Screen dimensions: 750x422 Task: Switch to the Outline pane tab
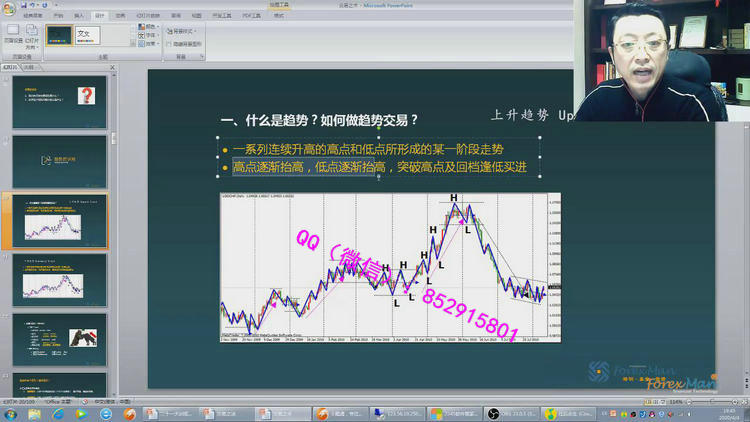click(29, 67)
